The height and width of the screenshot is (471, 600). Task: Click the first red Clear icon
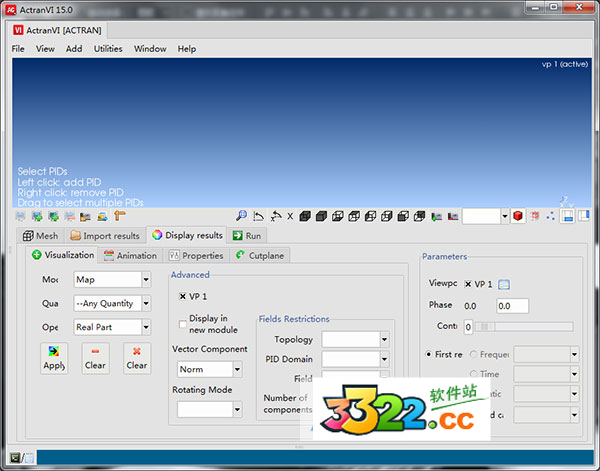[95, 353]
